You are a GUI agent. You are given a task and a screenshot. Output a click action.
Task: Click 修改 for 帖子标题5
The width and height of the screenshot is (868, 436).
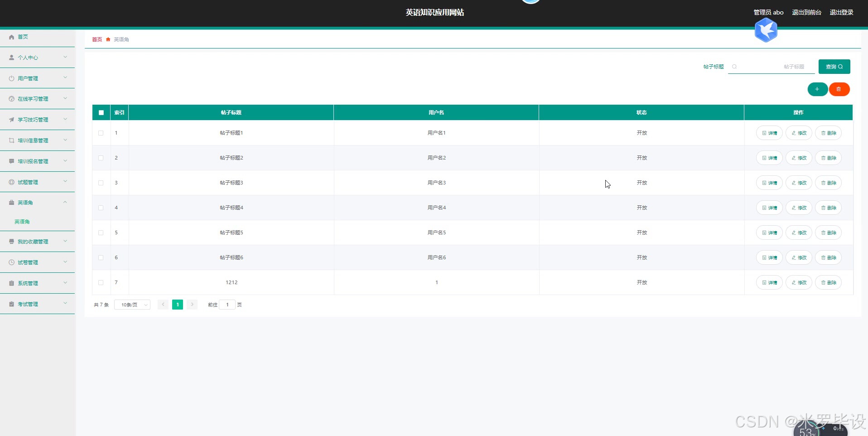799,233
